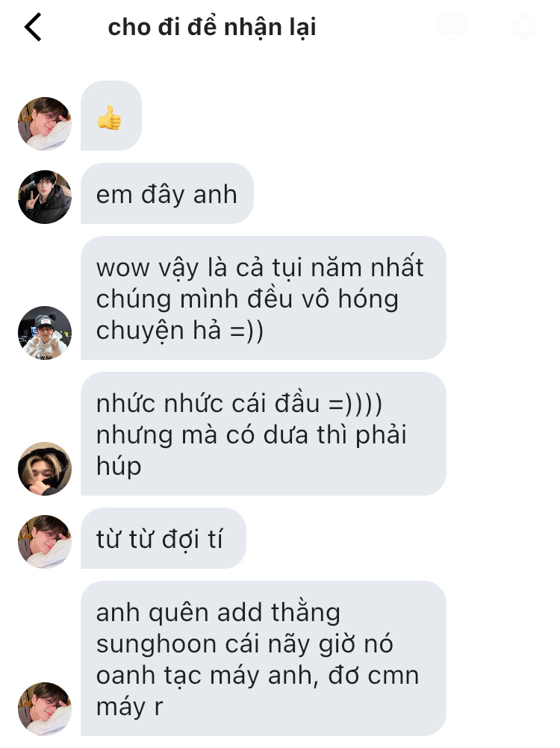Tap "chuyện hả =))" line in third message

pyautogui.click(x=179, y=331)
